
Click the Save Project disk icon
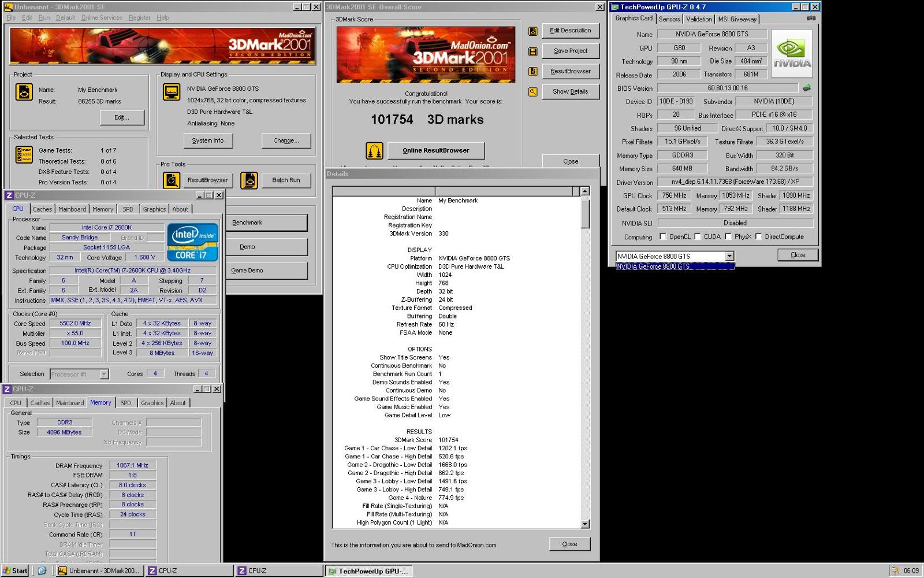point(533,51)
